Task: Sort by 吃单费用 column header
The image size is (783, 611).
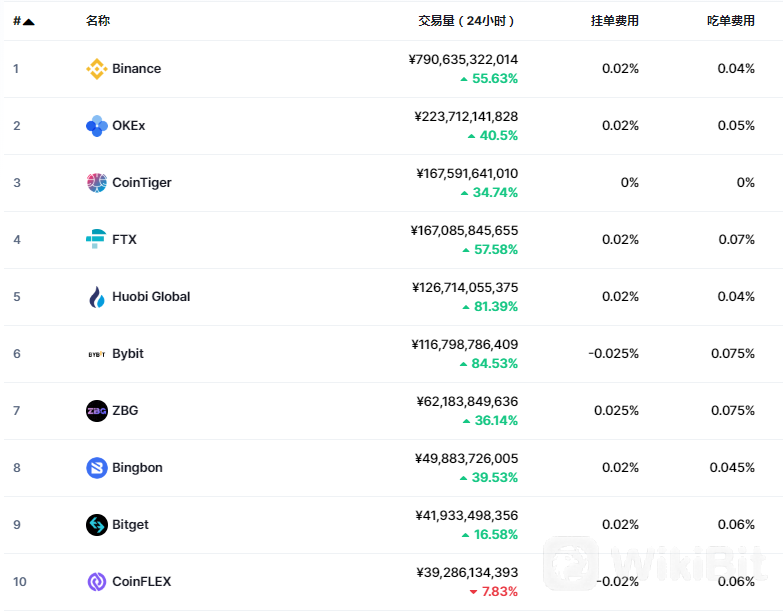Action: 731,20
